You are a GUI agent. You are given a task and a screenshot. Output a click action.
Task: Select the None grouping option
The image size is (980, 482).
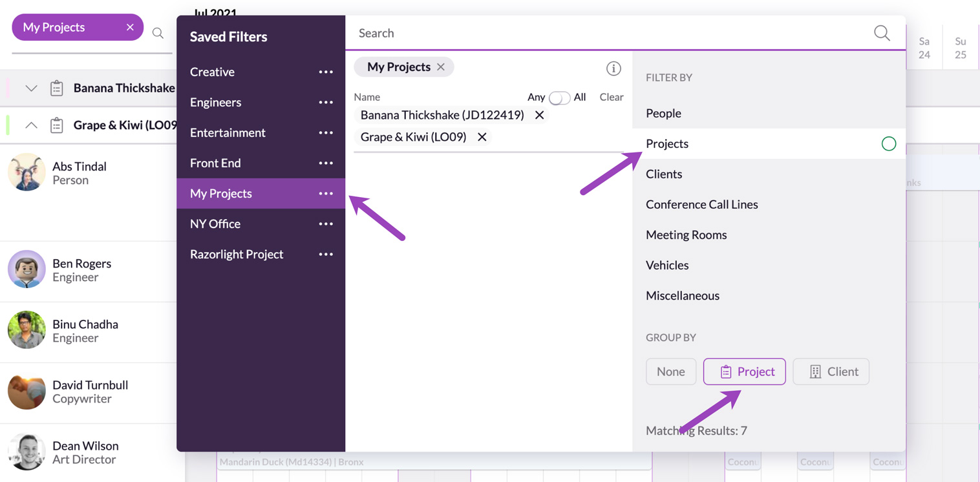point(670,372)
